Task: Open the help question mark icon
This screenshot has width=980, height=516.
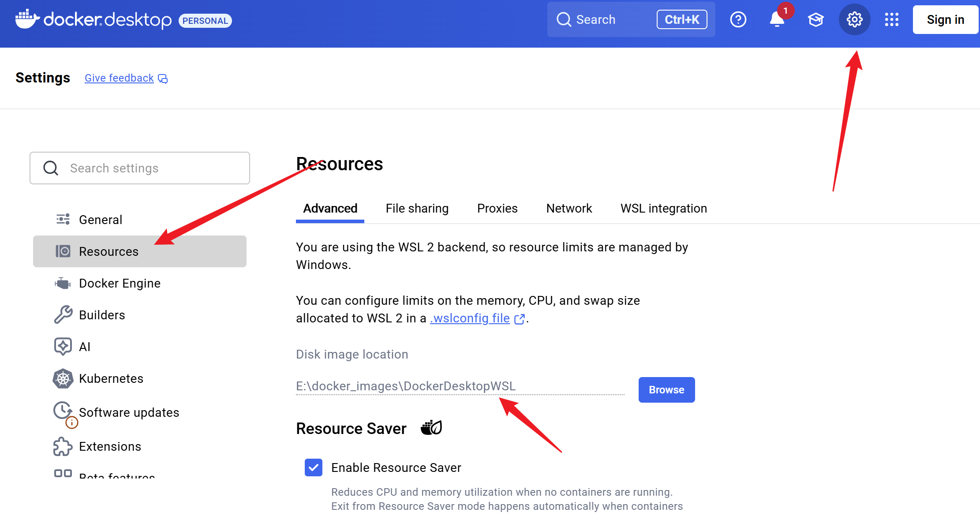Action: tap(738, 19)
